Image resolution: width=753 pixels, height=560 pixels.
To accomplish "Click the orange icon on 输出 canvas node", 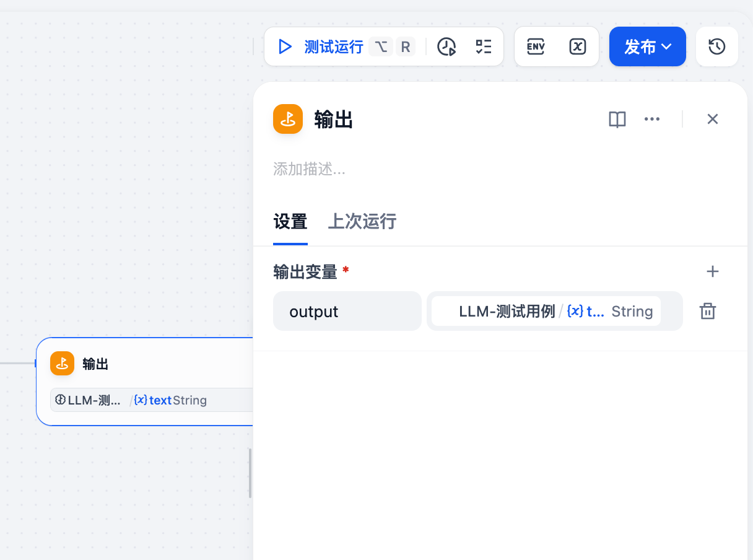I will (x=62, y=364).
